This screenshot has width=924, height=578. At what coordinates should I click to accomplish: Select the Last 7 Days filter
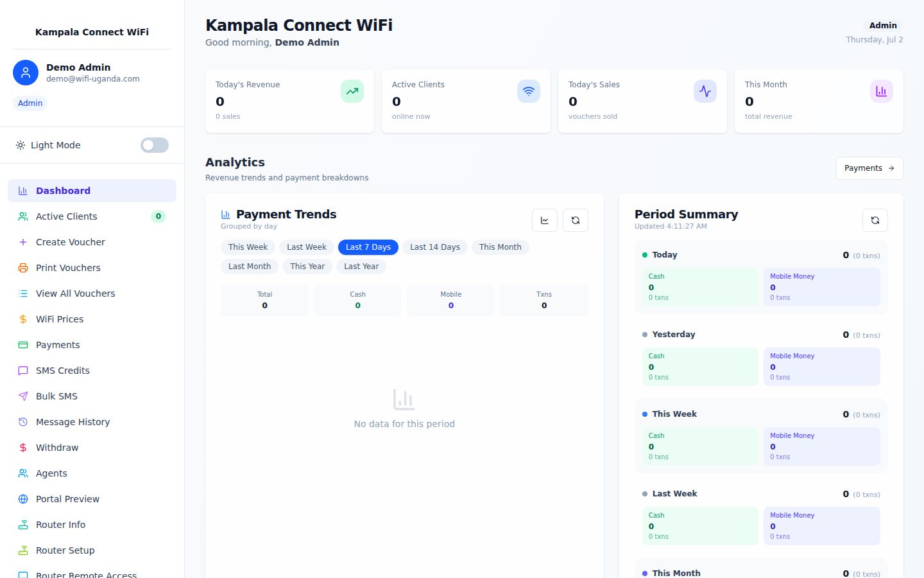click(368, 247)
